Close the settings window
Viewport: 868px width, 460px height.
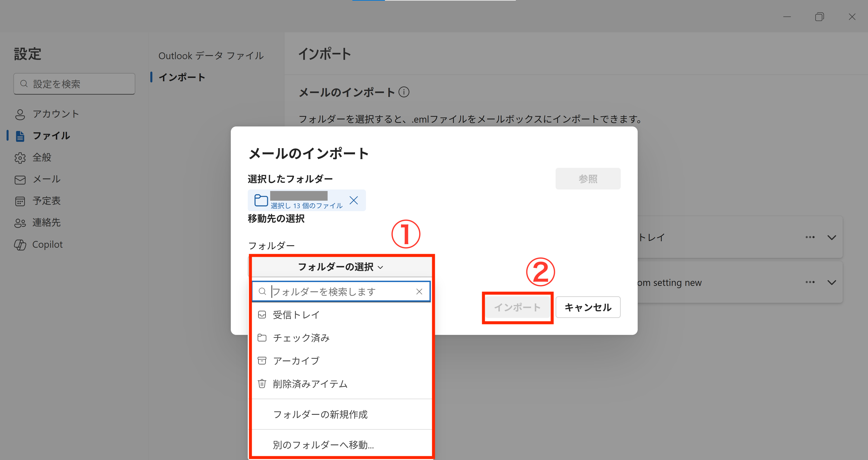click(x=852, y=16)
